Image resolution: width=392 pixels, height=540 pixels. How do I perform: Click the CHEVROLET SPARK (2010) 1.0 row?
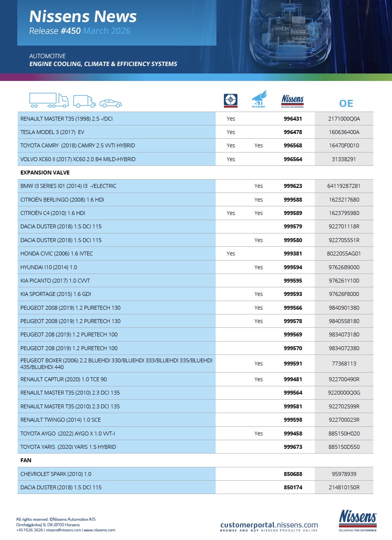pos(56,474)
